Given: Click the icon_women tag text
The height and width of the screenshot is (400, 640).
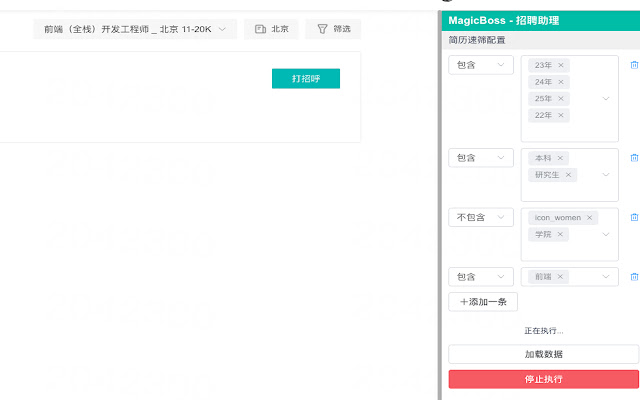Looking at the screenshot, I should tap(558, 218).
